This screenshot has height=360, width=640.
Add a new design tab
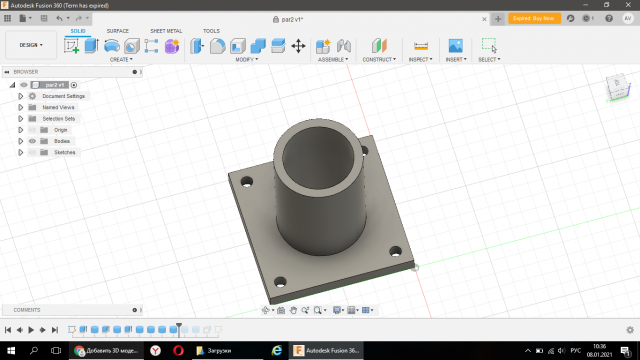click(498, 19)
